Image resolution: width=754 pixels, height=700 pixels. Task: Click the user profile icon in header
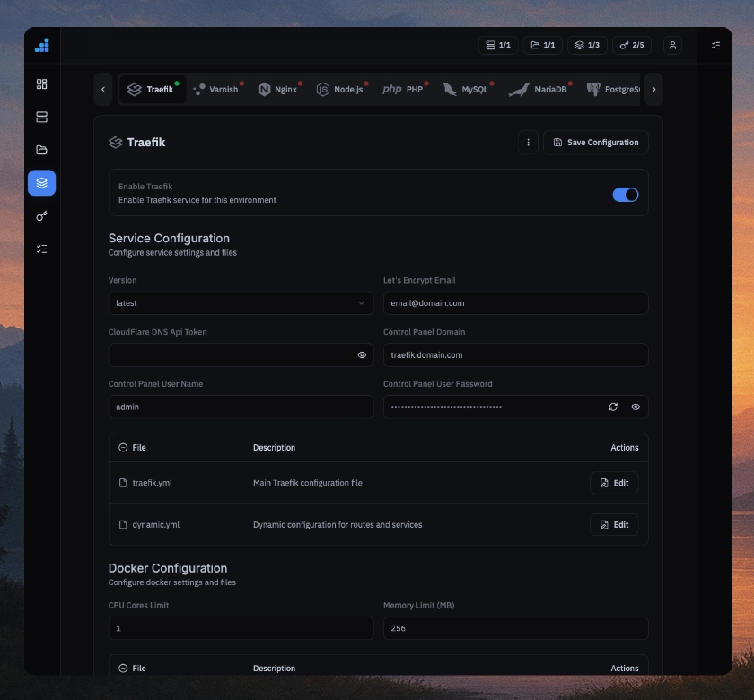tap(672, 45)
